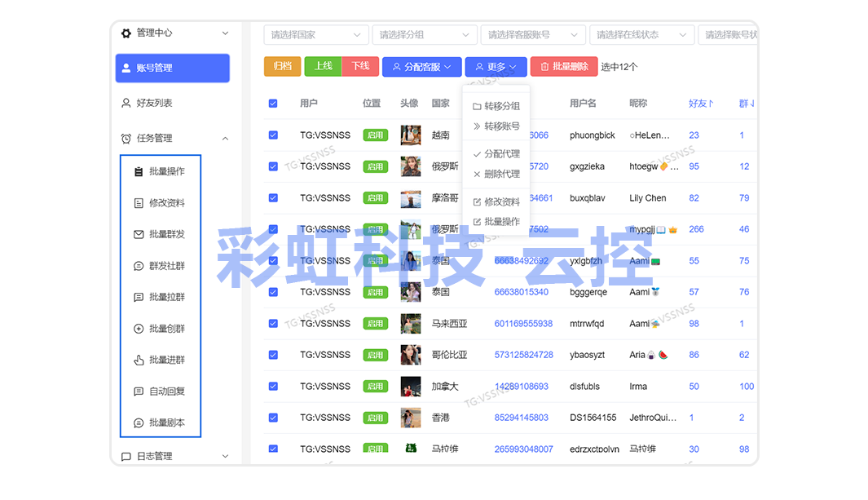868x500 pixels.
Task: Open phone number link 85294145803
Action: tap(521, 418)
